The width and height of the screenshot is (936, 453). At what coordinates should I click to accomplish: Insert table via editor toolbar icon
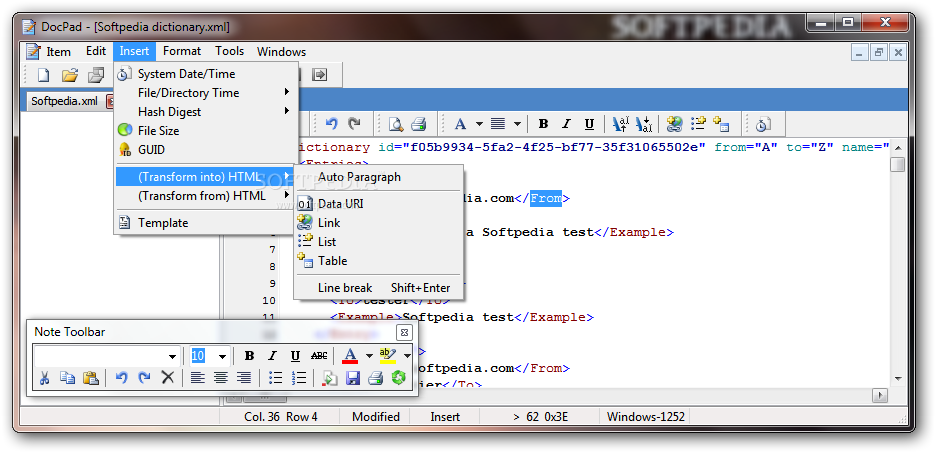point(721,124)
